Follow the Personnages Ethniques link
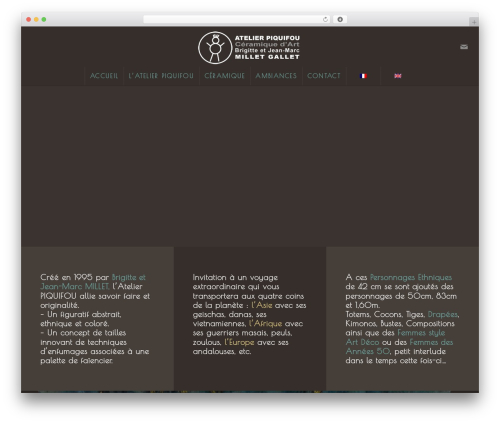Screen dimensions: 500x423 [x=411, y=277]
